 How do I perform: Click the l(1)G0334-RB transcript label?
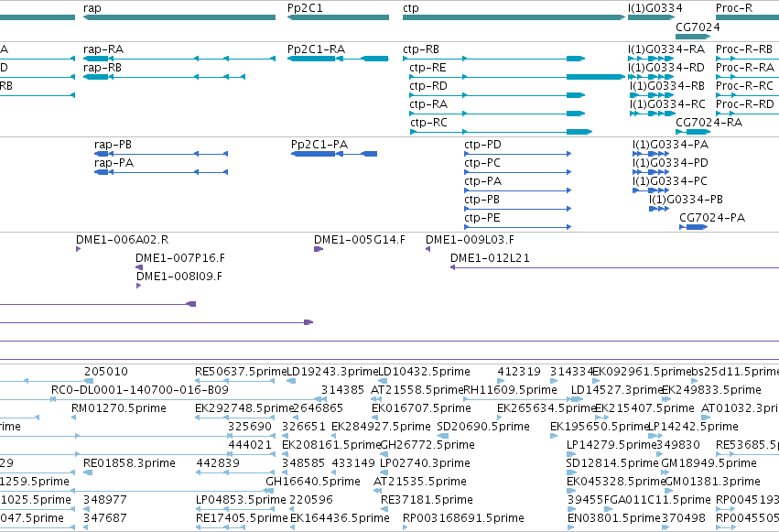click(667, 86)
